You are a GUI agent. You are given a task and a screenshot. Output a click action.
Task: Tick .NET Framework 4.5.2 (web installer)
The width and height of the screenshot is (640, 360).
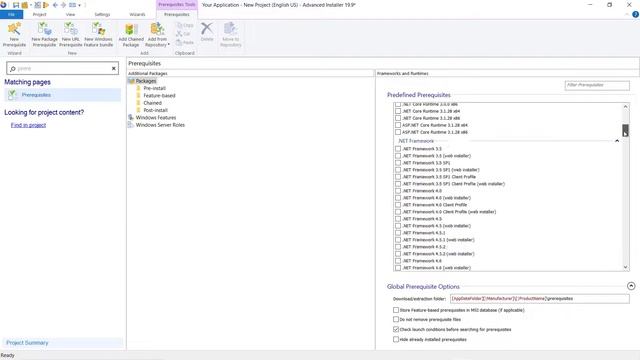pyautogui.click(x=398, y=254)
